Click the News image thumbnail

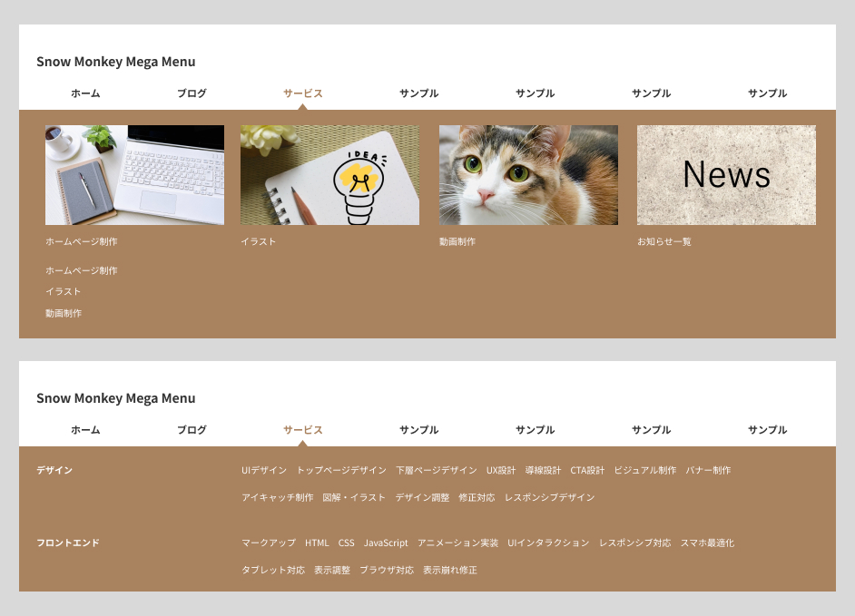(x=726, y=174)
